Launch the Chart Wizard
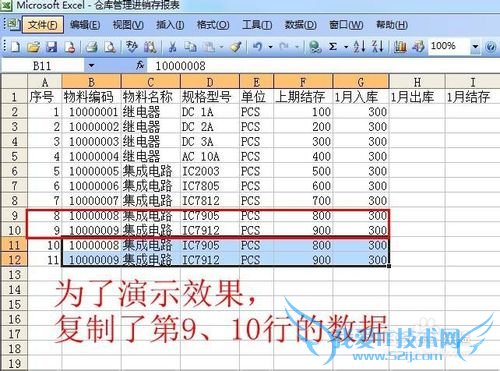500x371 pixels. click(x=400, y=47)
